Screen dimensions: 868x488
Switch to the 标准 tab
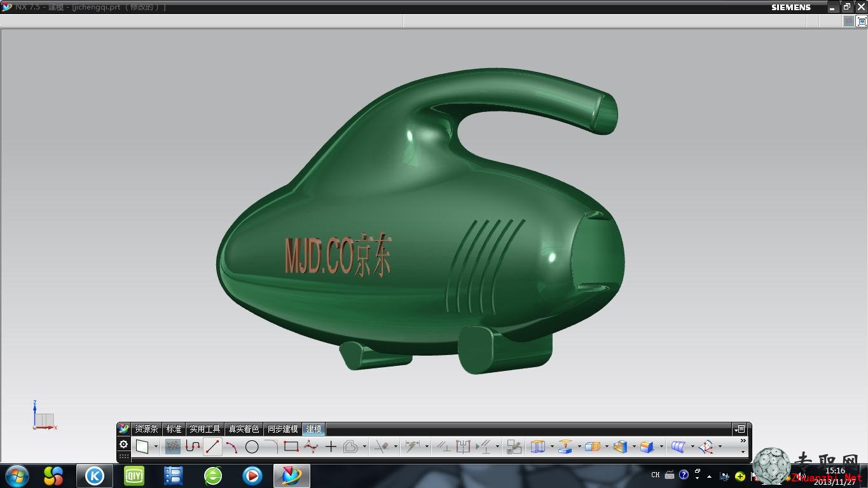click(x=174, y=429)
